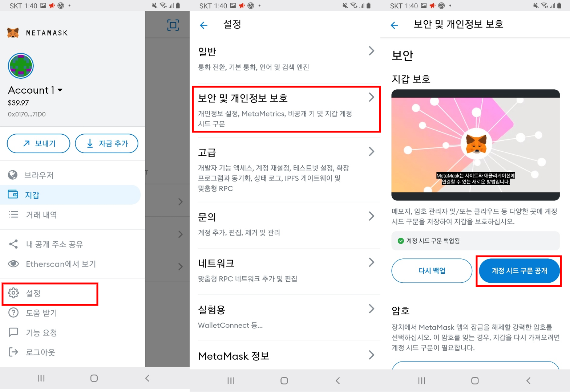
Task: Expand the MetaMask 정보 chevron
Action: [371, 355]
